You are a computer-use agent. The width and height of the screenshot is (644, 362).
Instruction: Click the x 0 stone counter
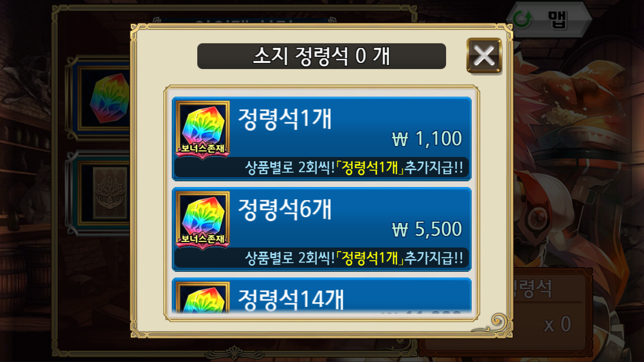(557, 324)
